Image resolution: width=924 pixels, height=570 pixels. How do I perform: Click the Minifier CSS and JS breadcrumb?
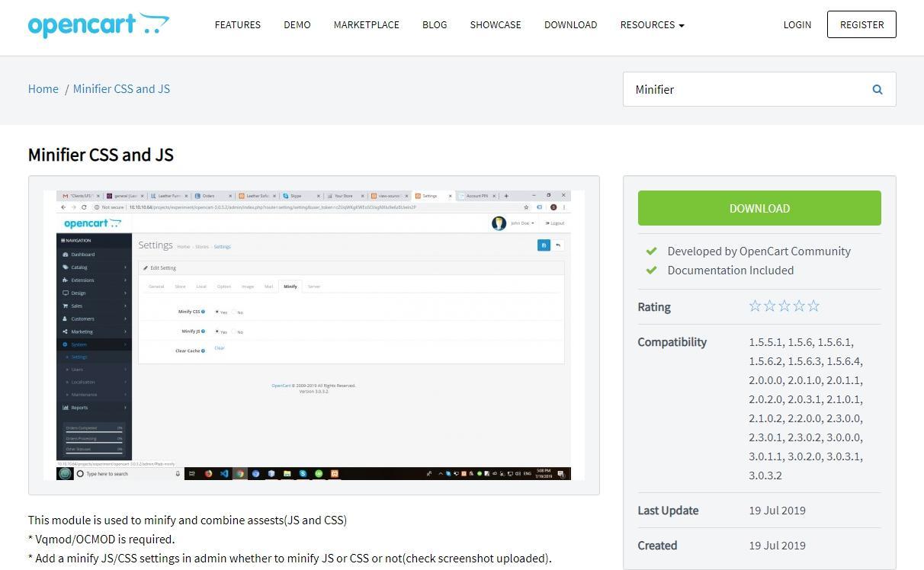tap(121, 88)
